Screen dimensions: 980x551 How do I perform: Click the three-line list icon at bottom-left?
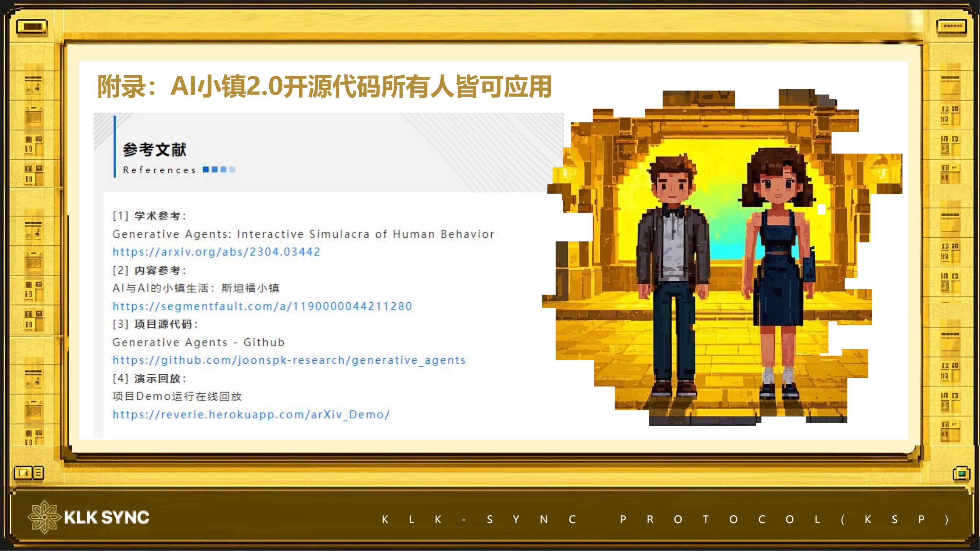pyautogui.click(x=39, y=473)
